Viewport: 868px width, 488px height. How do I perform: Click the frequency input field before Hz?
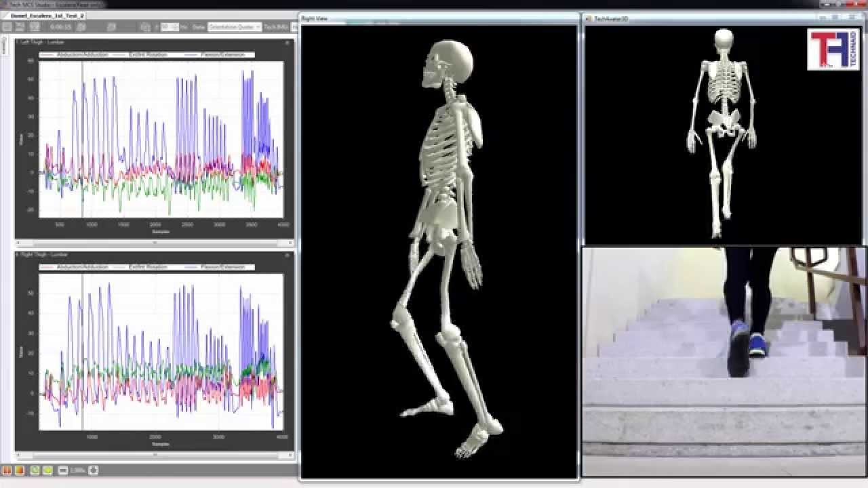[170, 27]
